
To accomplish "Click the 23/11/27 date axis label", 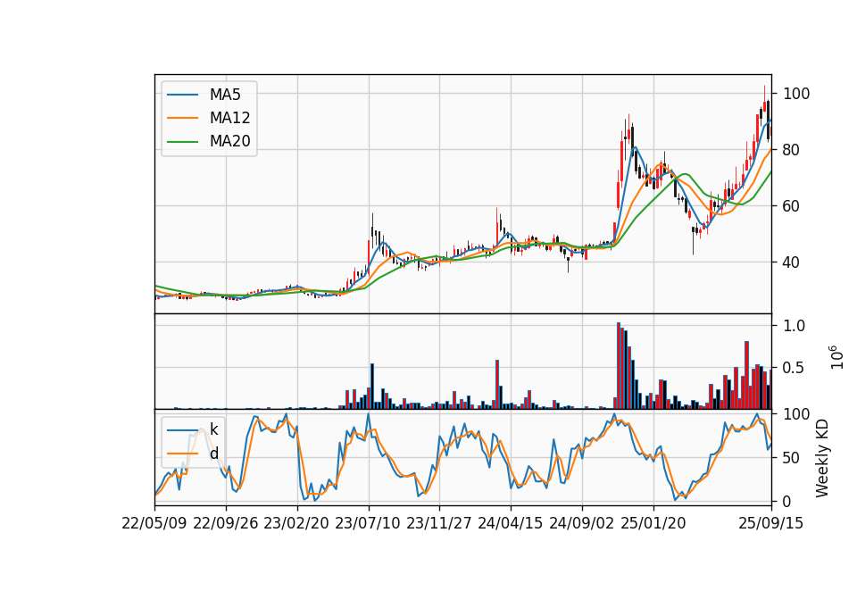I will 439,523.
